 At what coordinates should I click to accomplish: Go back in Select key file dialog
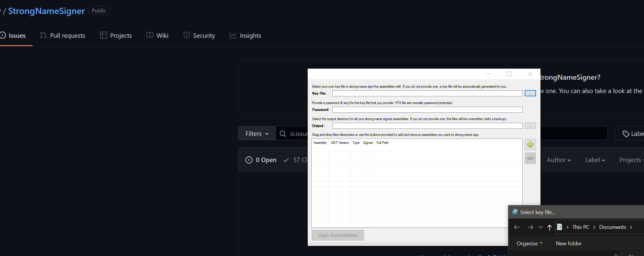pyautogui.click(x=517, y=227)
